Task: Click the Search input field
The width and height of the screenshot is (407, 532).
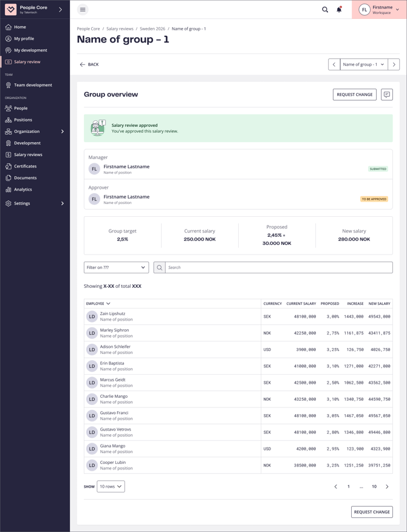Action: [278, 267]
